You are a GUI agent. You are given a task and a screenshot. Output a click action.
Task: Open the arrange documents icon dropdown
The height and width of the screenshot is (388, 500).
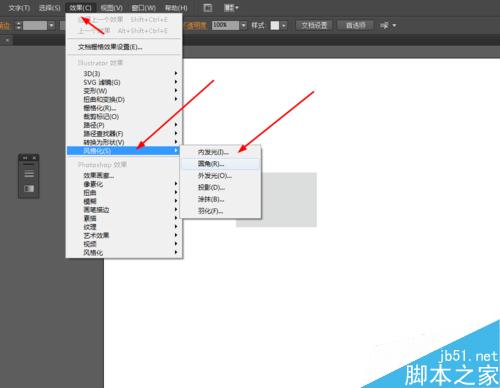tap(231, 8)
